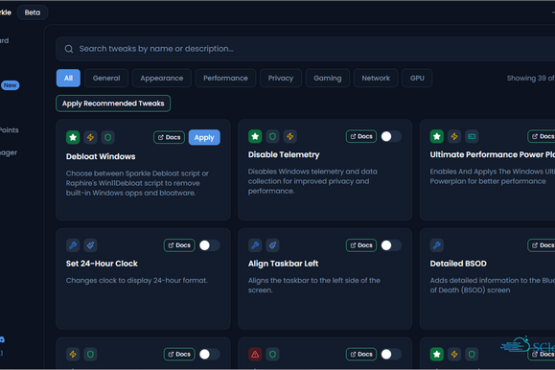
Task: Click the Detailed BSOD title
Action: (458, 263)
